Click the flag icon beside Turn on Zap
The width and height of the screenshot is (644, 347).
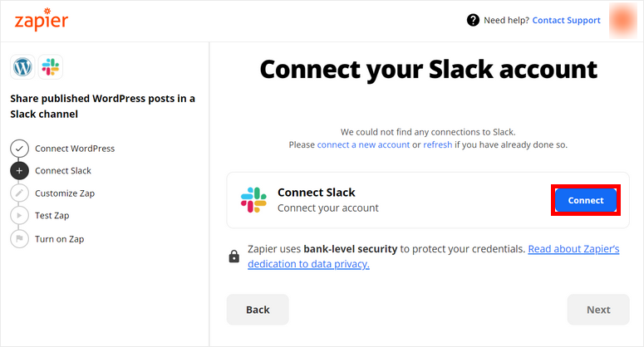click(19, 239)
